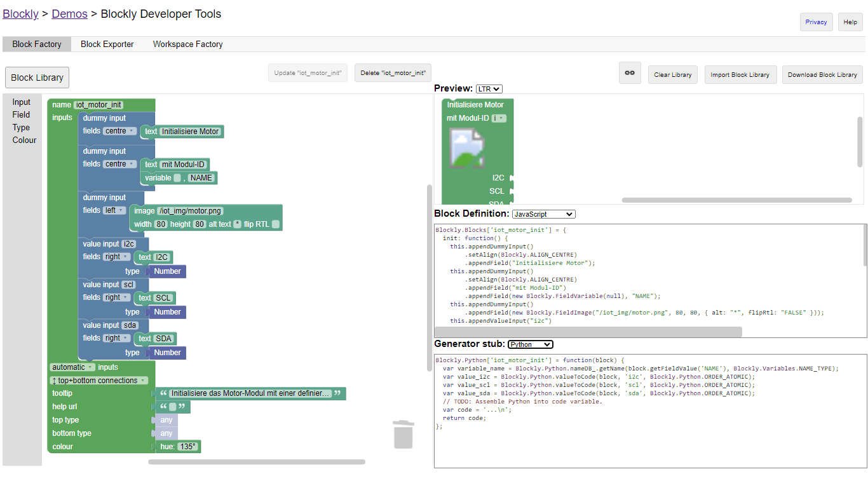Open left alignment dropdown of image field
Image resolution: width=868 pixels, height=488 pixels.
[114, 210]
